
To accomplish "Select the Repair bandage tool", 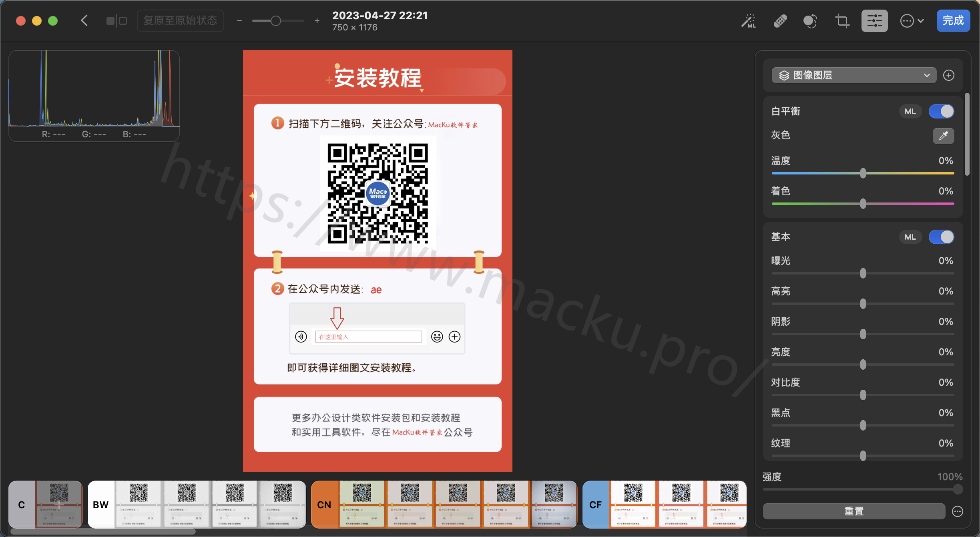I will [780, 20].
